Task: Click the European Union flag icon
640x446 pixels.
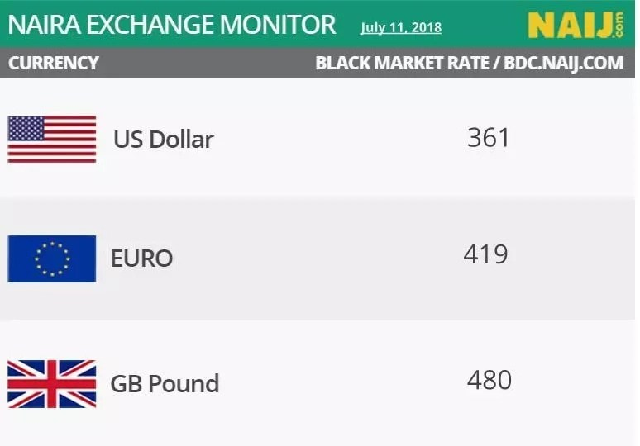Action: click(x=52, y=258)
